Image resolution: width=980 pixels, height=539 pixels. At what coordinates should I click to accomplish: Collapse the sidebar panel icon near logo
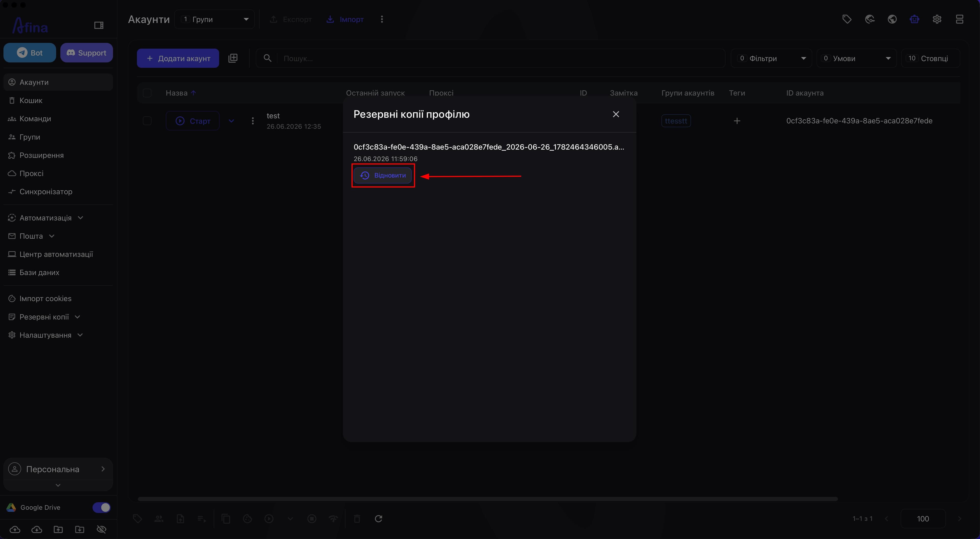tap(99, 25)
